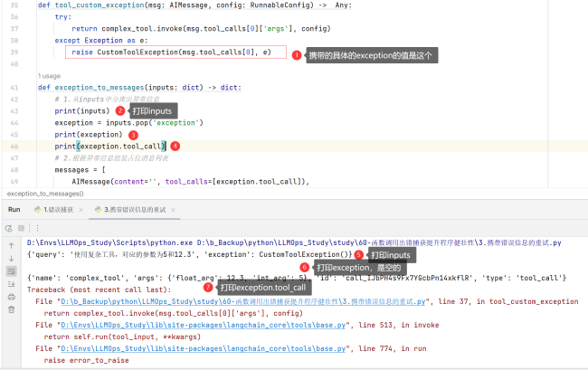
Task: Click the scroll-to-end console icon
Action: [11, 284]
